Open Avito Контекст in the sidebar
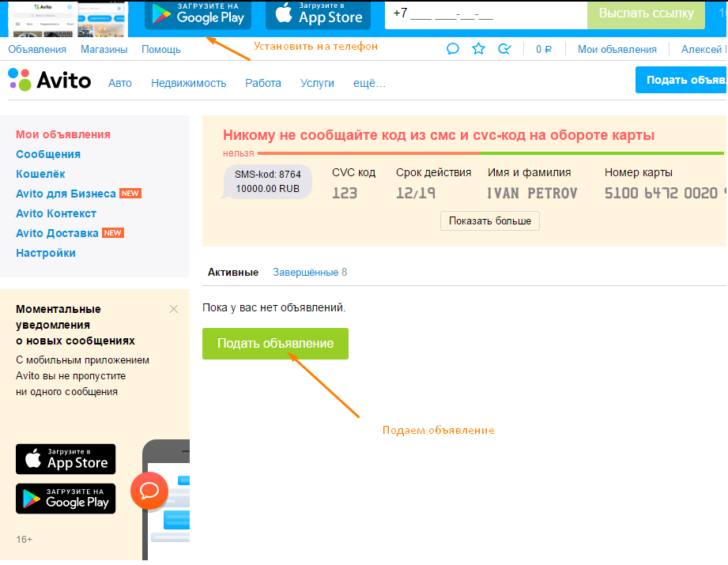Viewport: 728px width, 565px height. pyautogui.click(x=56, y=213)
